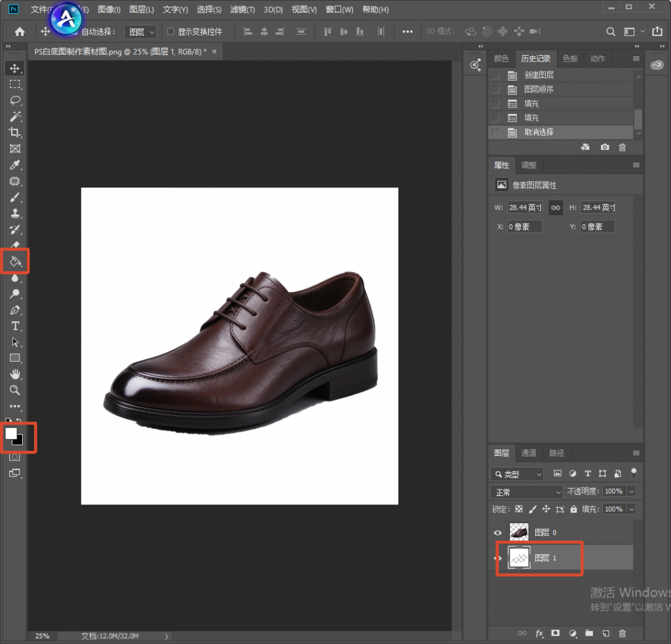Open the 滤镜(T) menu

pyautogui.click(x=242, y=9)
